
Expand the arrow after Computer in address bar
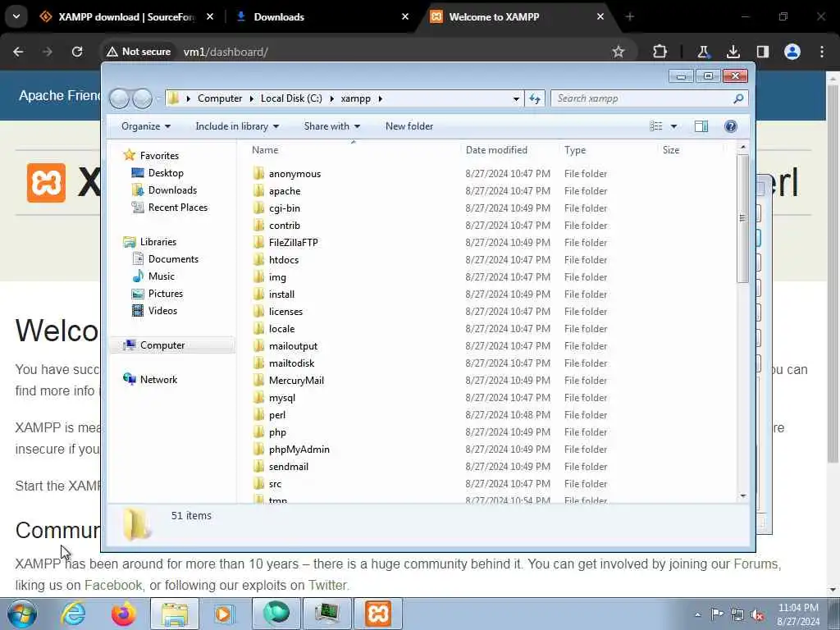coord(252,98)
